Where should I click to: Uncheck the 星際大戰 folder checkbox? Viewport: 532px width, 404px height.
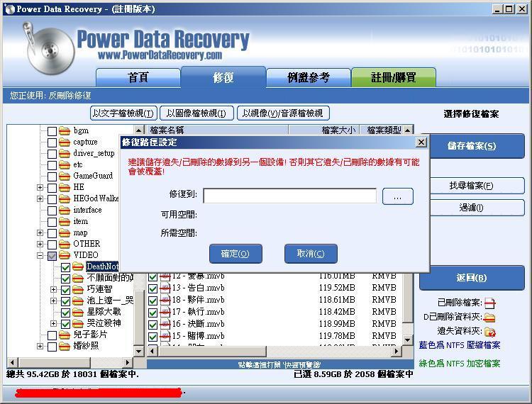coord(65,312)
